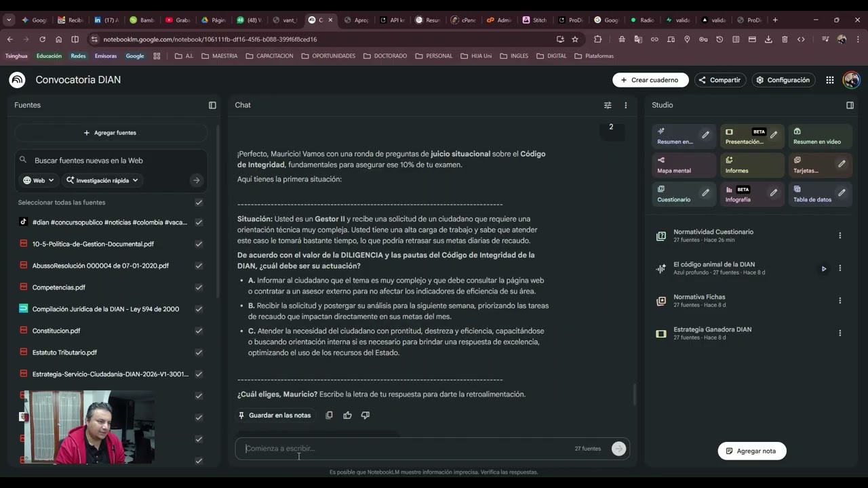Image resolution: width=868 pixels, height=488 pixels.
Task: Open Tsinghua bookmark
Action: point(16,56)
